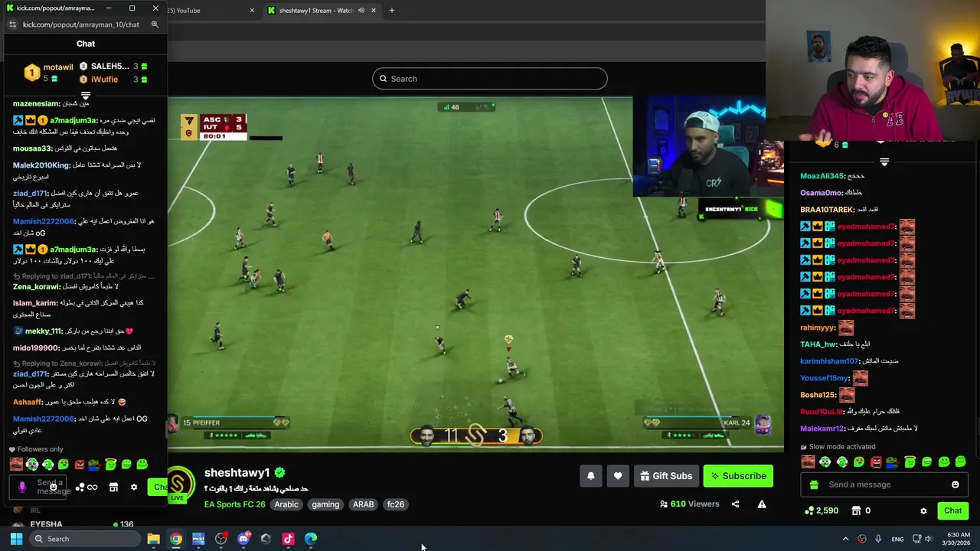Click the popout address bar URL

81,24
